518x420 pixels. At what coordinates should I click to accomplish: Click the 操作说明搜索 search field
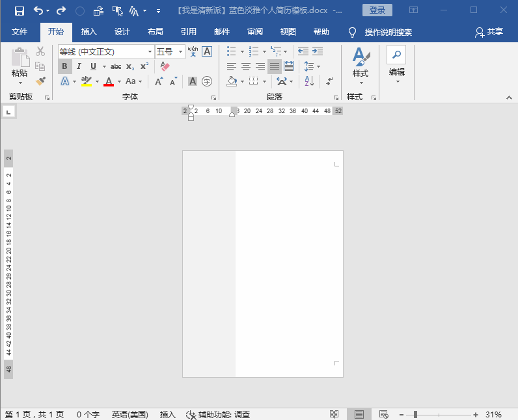click(x=388, y=32)
